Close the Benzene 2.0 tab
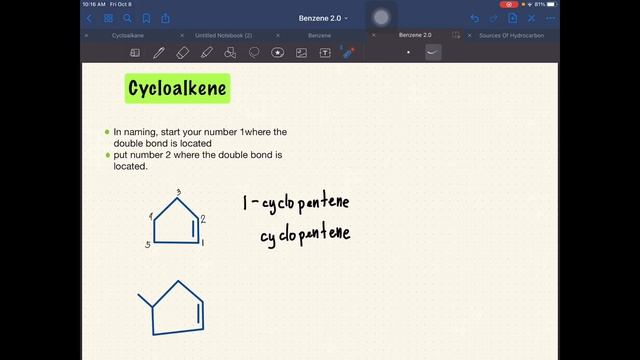The image size is (640, 360). pos(373,36)
